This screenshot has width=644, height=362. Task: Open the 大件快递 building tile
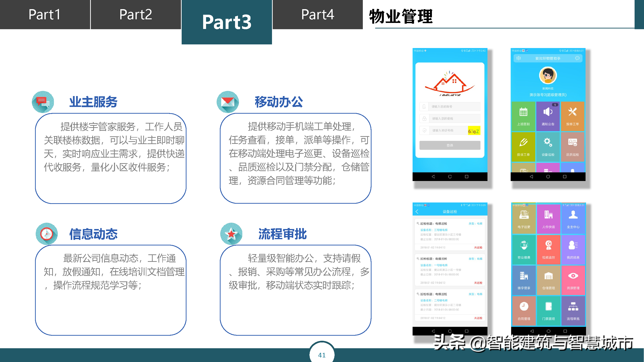pyautogui.click(x=549, y=219)
